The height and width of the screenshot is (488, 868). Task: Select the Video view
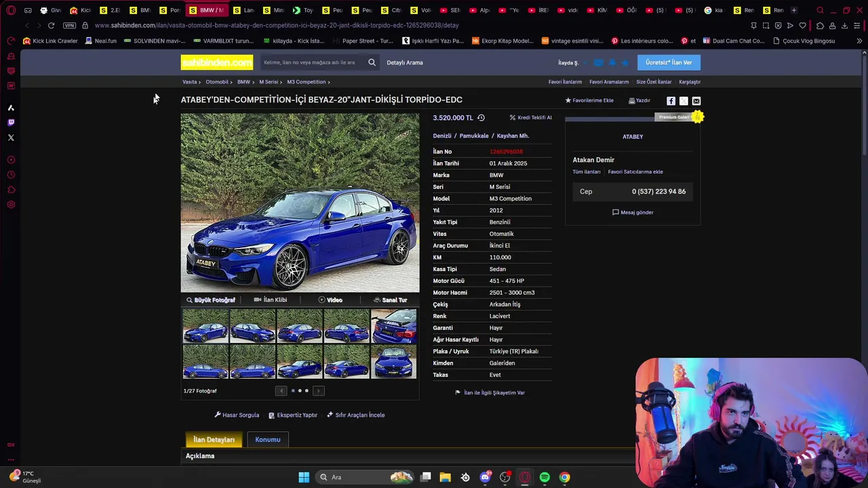pos(330,300)
